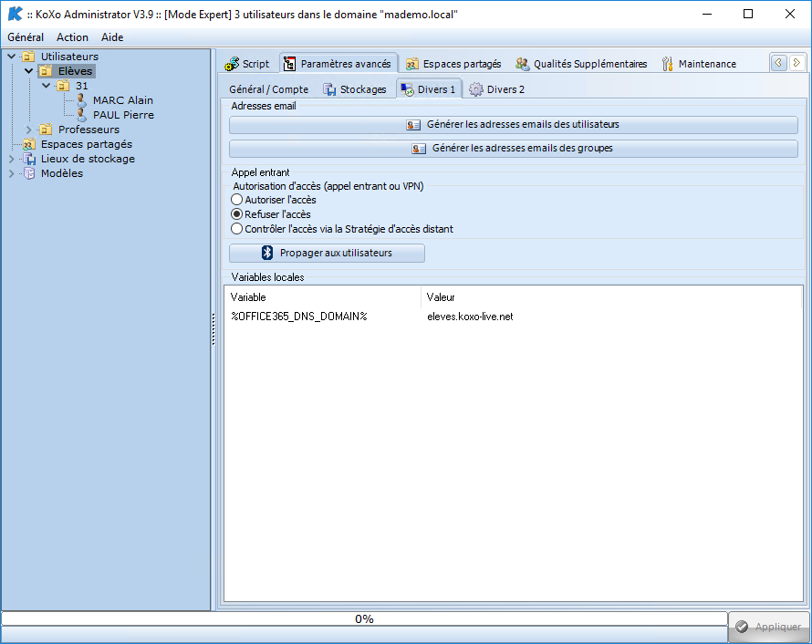Expand the Professeurs tree node
Image resolution: width=812 pixels, height=644 pixels.
[29, 130]
